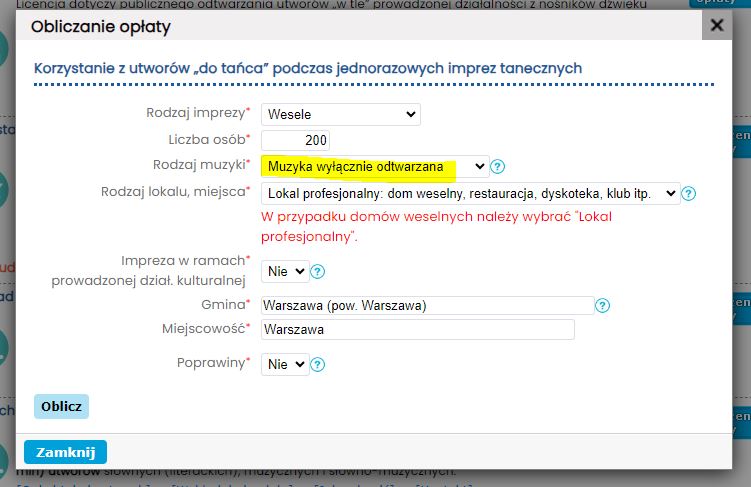Click the Obliczanie opłaty dialog title
This screenshot has width=751, height=487.
point(101,26)
